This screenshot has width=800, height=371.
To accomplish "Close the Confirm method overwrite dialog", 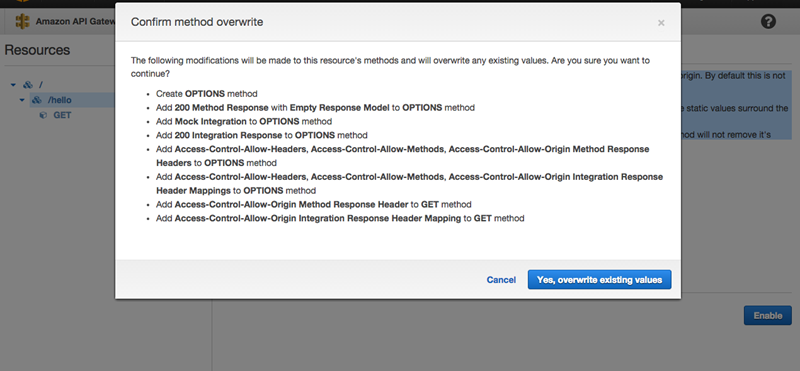I will (661, 23).
